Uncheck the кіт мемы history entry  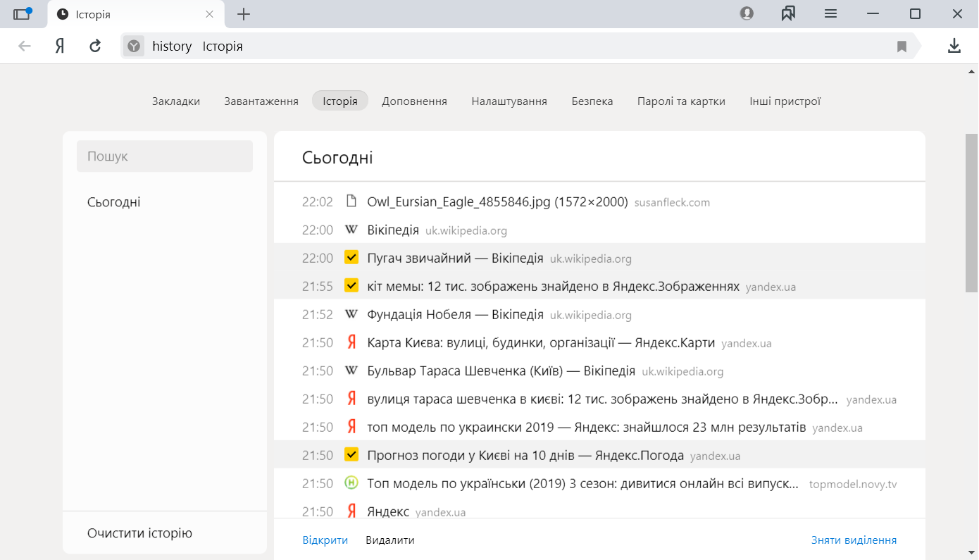tap(351, 286)
